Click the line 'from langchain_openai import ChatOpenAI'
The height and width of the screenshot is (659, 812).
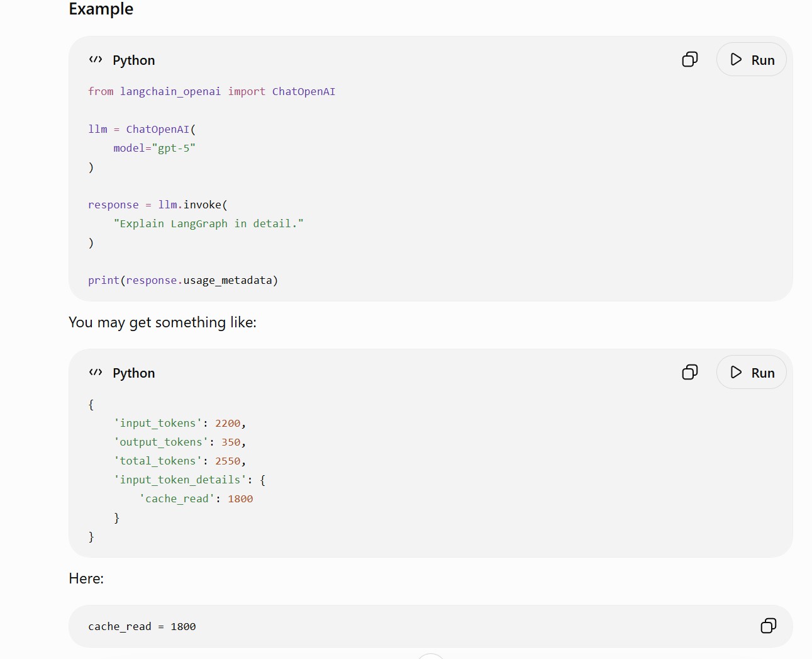211,92
